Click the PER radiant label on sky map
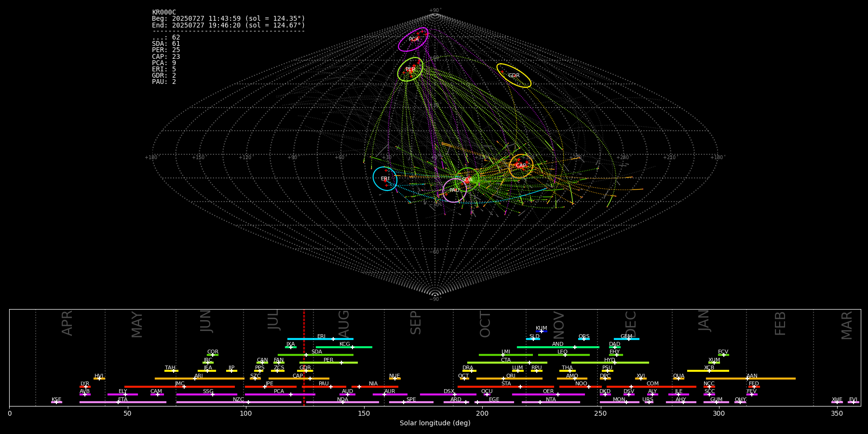The image size is (868, 434). click(x=410, y=69)
